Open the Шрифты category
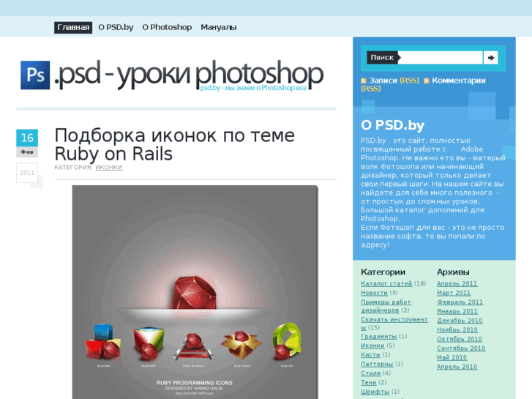 point(375,392)
